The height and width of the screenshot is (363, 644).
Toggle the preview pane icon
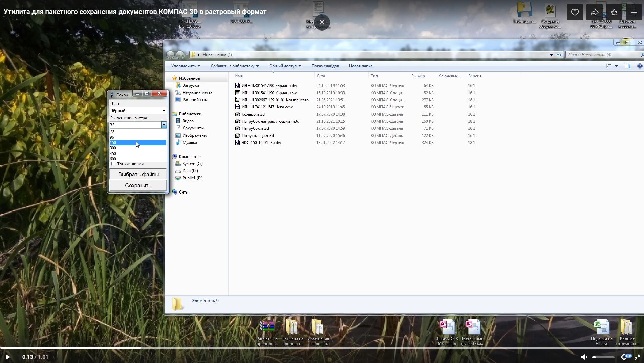pyautogui.click(x=628, y=66)
